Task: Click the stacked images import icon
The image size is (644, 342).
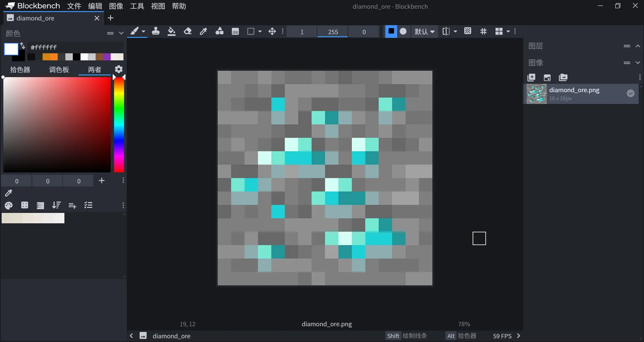Action: pos(563,77)
